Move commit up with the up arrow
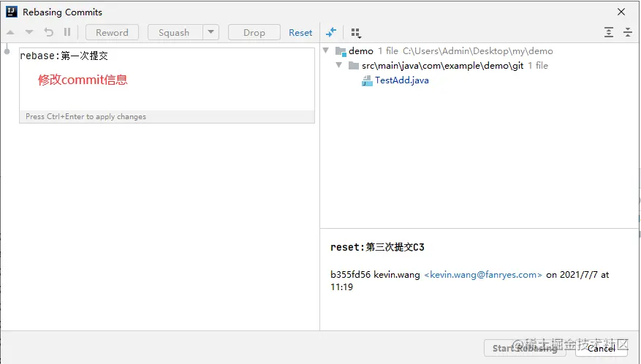 coord(11,32)
